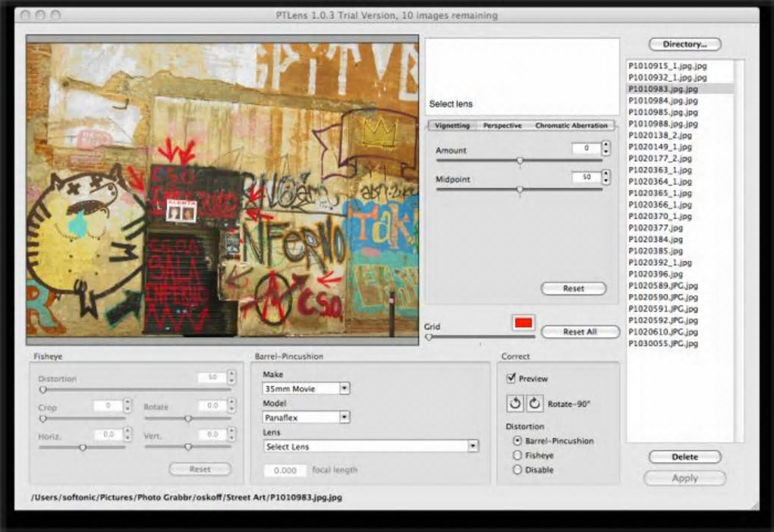Switch to the Vignetting tab
This screenshot has width=774, height=532.
point(452,125)
